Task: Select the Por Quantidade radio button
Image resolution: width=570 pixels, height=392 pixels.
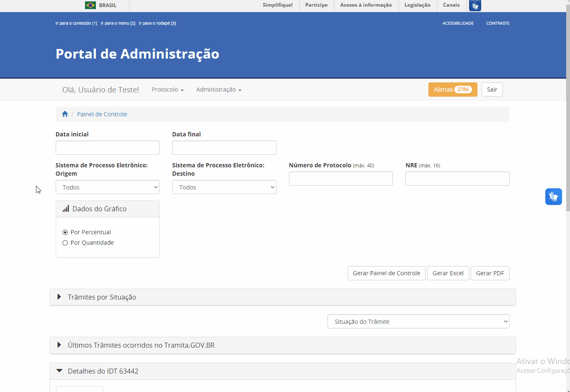Action: point(65,243)
